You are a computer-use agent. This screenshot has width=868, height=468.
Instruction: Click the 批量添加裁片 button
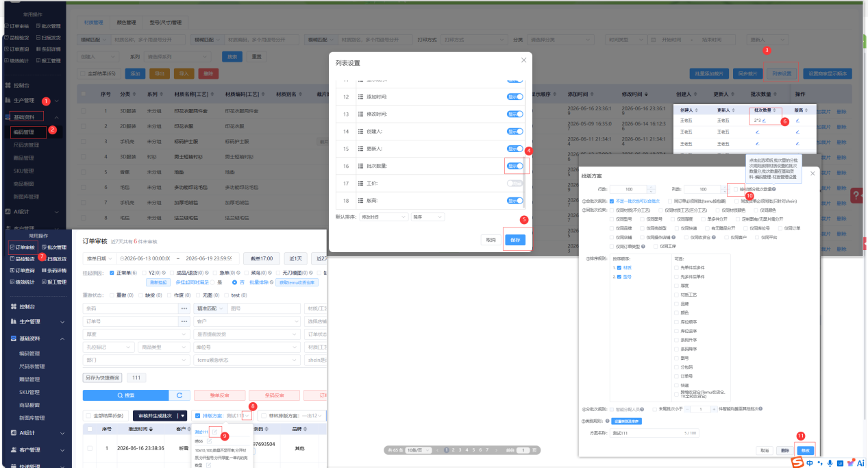pyautogui.click(x=709, y=73)
